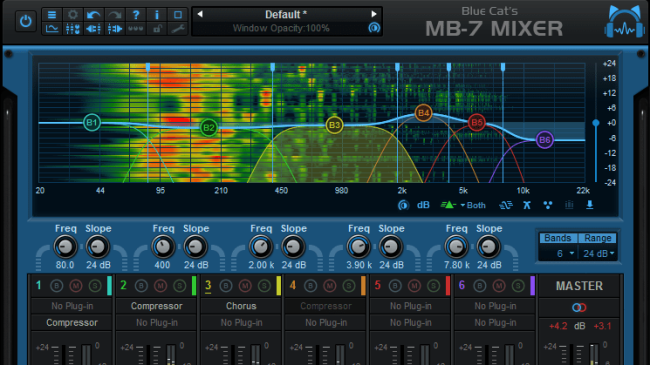Click the wrench icon in top toolbar

[x=178, y=29]
